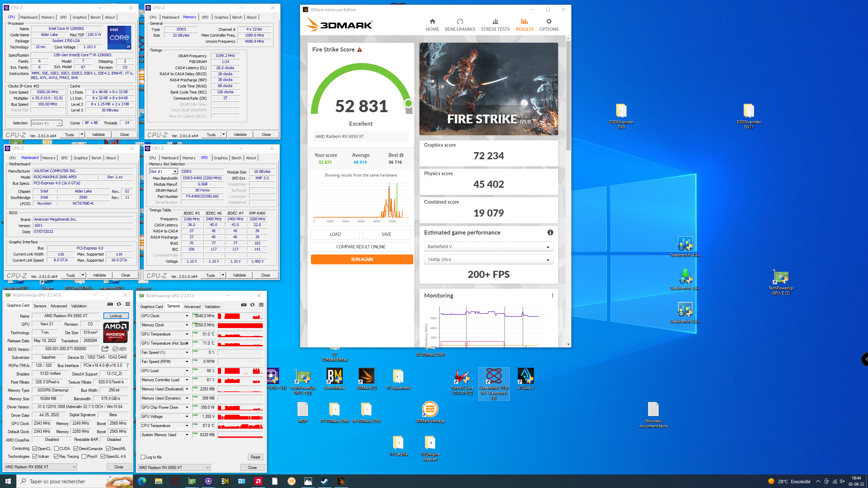
Task: Open RESULTS tab in 3DMark
Action: (x=524, y=25)
